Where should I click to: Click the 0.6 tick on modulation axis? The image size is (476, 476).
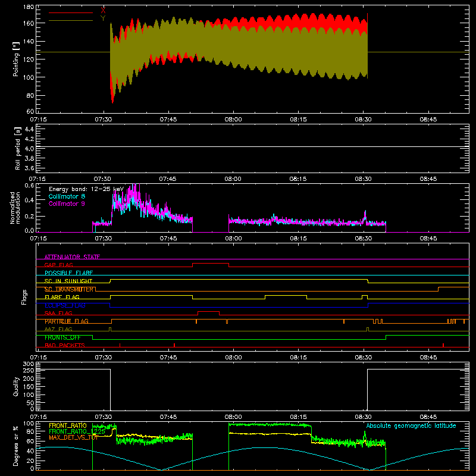point(29,185)
